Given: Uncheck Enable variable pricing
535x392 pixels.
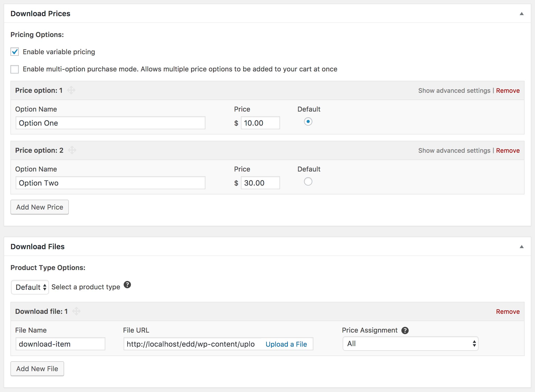Looking at the screenshot, I should coord(15,52).
